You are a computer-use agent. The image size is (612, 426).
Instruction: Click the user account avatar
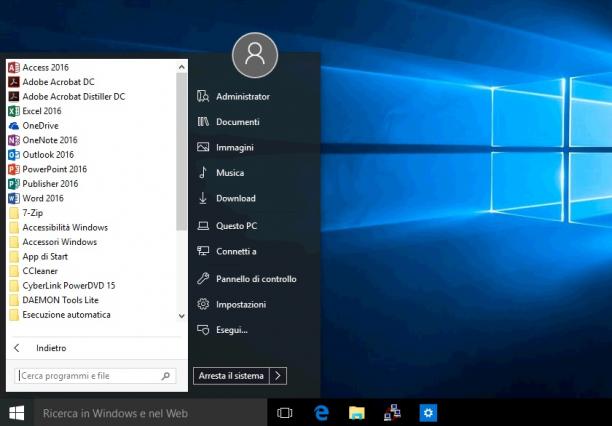[x=255, y=55]
